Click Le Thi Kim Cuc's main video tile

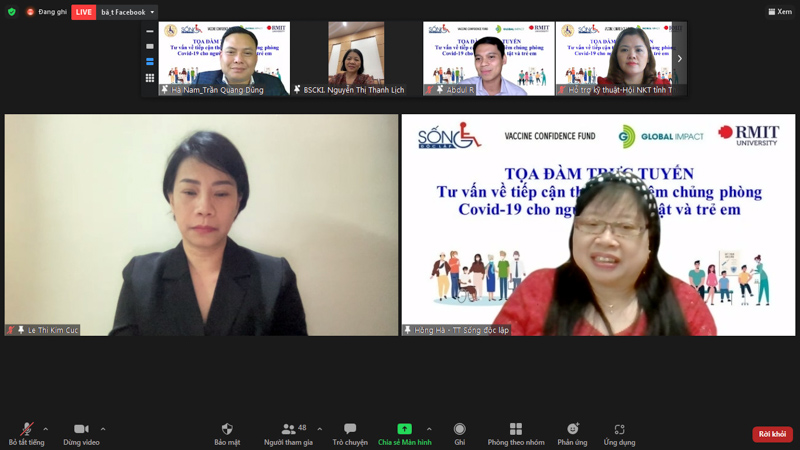click(201, 224)
